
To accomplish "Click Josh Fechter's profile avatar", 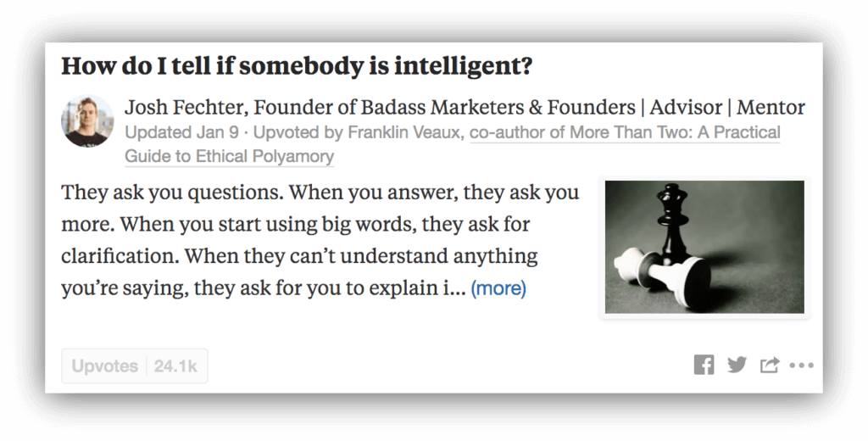I will tap(87, 120).
